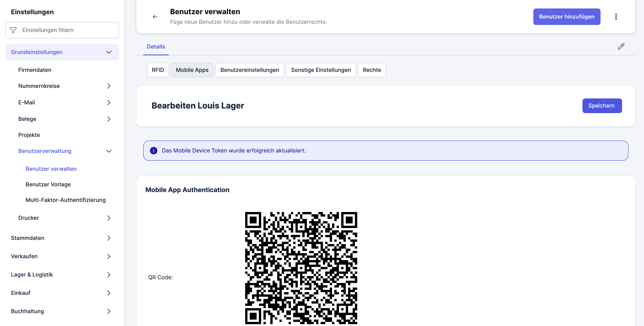Click the info icon in notification banner
Screen dimensions: 644x326
click(x=153, y=151)
